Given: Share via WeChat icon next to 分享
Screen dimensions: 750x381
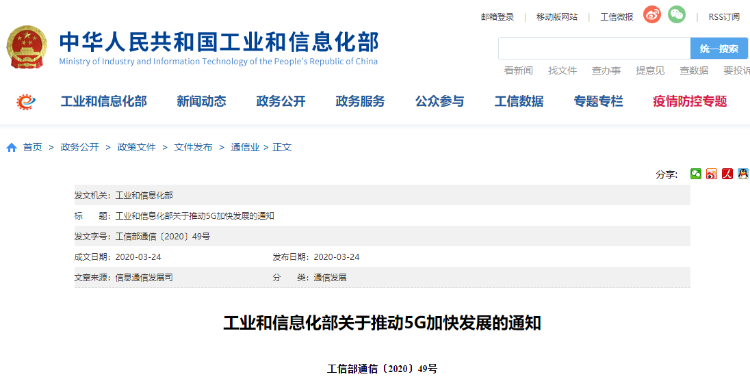Looking at the screenshot, I should (x=695, y=174).
